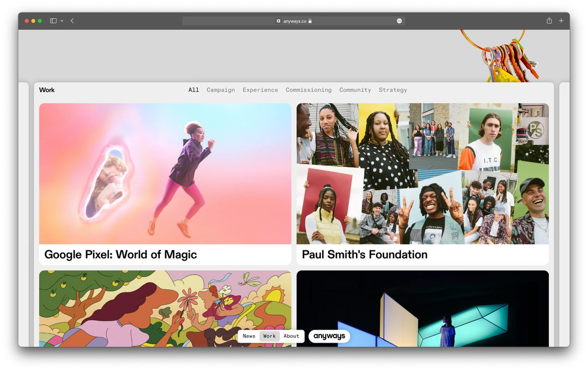
Task: Go back using the back arrow
Action: pyautogui.click(x=72, y=21)
